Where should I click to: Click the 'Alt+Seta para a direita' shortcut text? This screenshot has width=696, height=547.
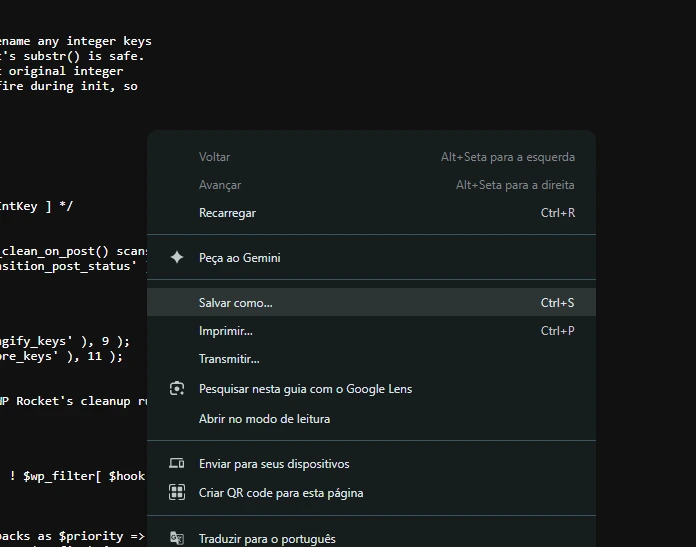(x=515, y=185)
